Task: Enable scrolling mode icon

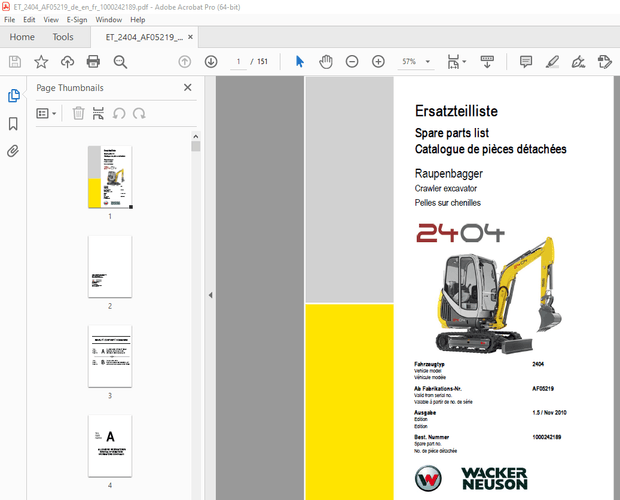Action: [x=487, y=62]
